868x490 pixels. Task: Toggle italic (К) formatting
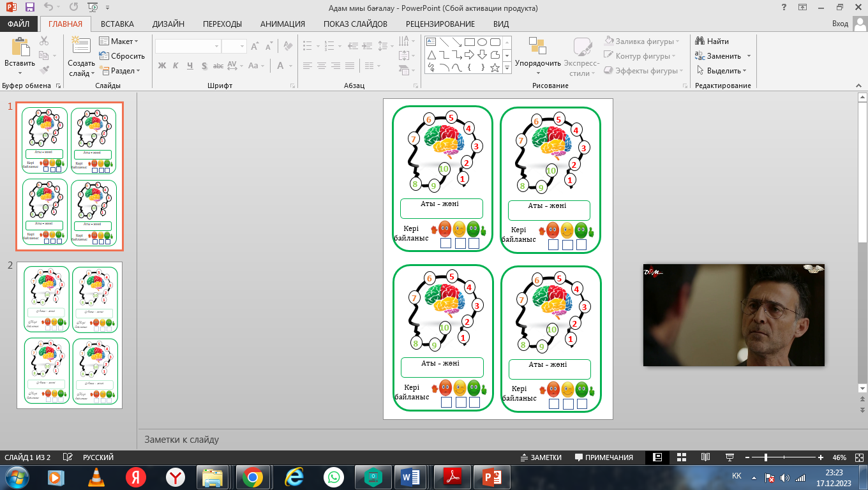pyautogui.click(x=176, y=66)
